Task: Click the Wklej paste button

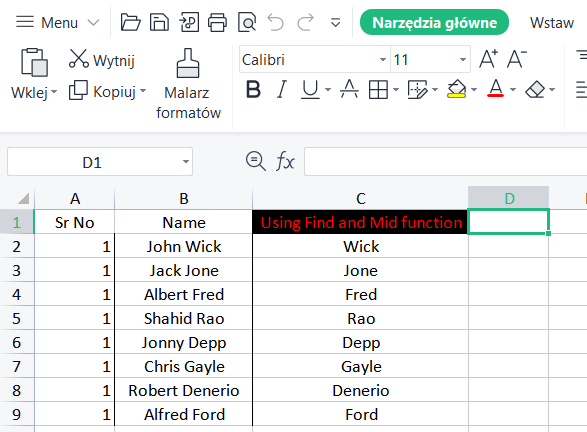Action: [x=34, y=75]
